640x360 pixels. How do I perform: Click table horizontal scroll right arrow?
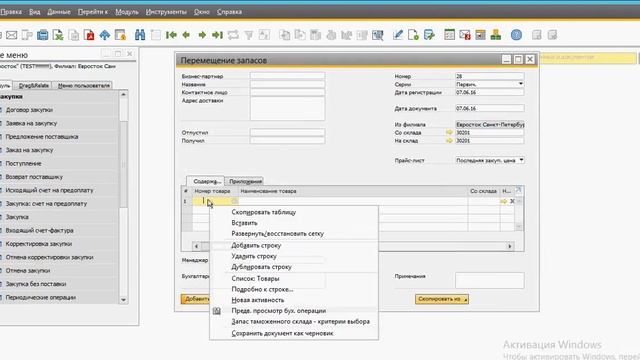coord(509,246)
